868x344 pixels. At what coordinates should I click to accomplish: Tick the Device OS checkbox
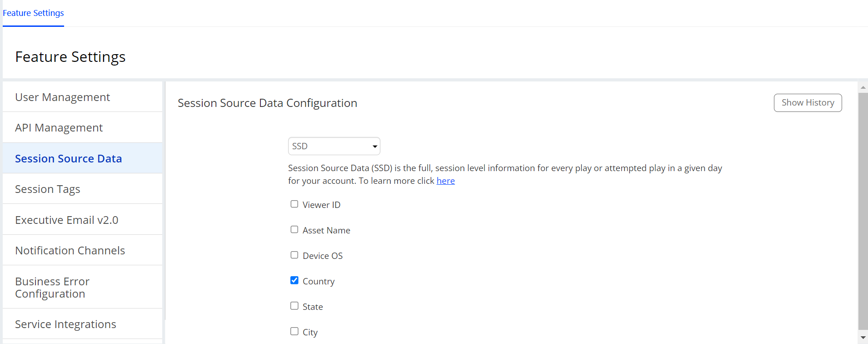click(x=294, y=255)
